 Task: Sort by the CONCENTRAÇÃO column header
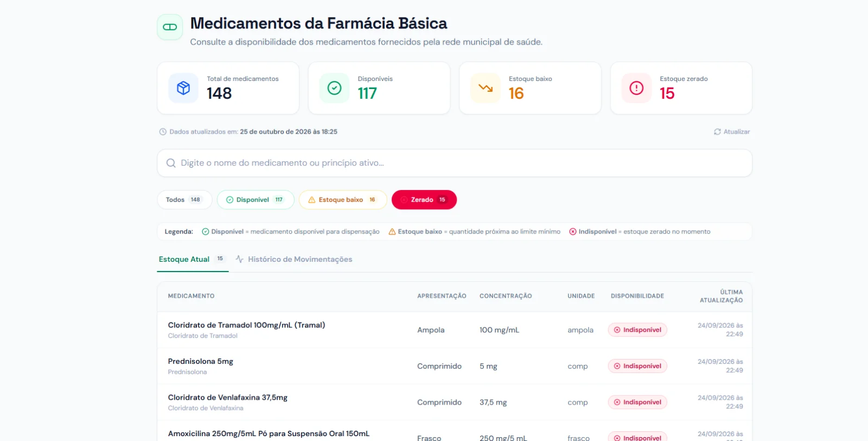[506, 296]
